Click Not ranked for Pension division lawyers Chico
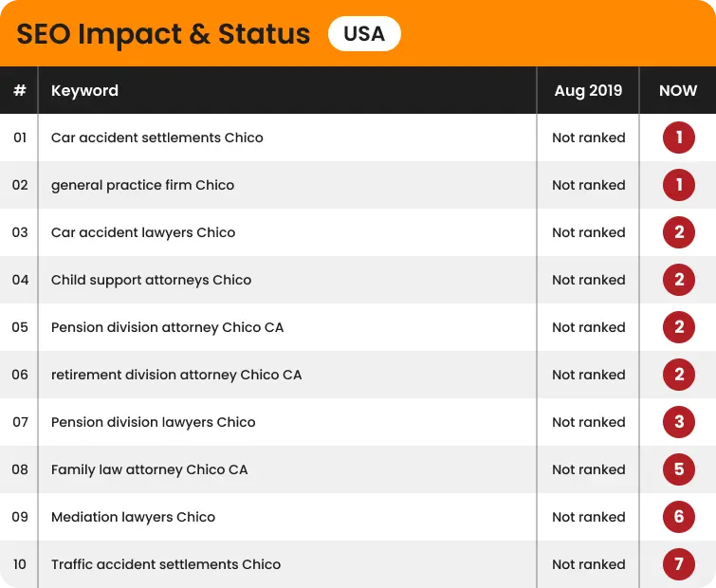Viewport: 716px width, 588px height. 588,422
